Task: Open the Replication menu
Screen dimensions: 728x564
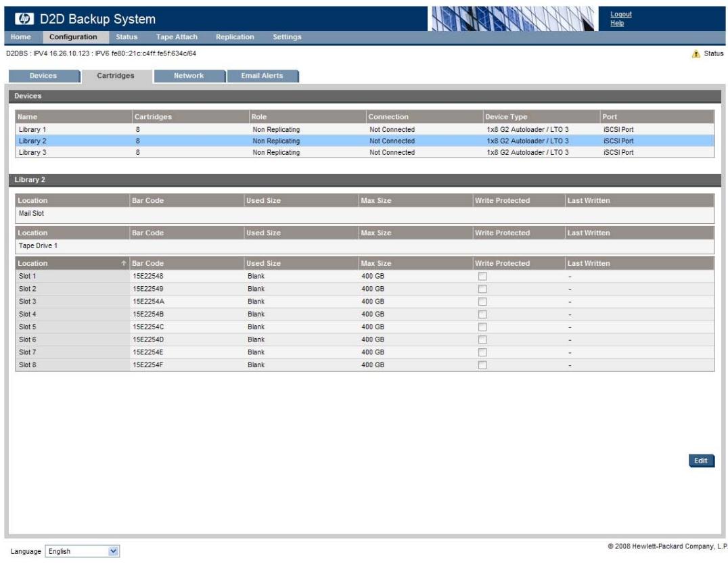Action: 235,37
